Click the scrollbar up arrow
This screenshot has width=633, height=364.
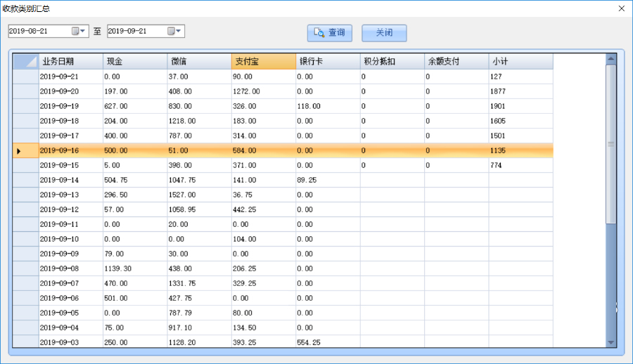[x=610, y=59]
